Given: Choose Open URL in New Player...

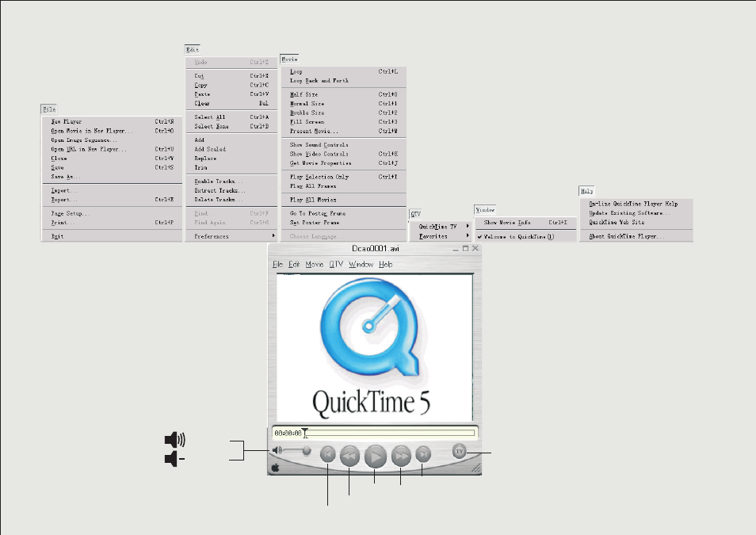Looking at the screenshot, I should [112, 149].
